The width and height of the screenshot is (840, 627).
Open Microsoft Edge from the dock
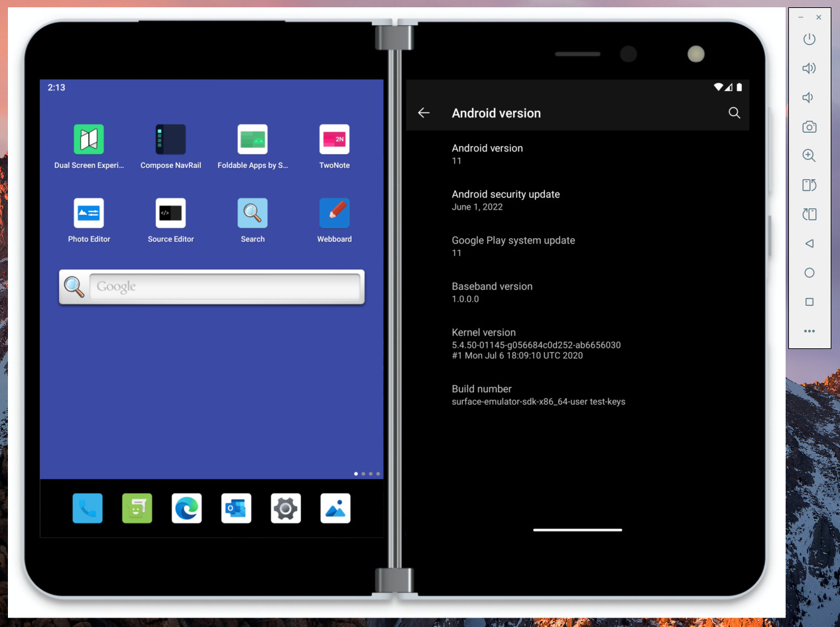(186, 509)
